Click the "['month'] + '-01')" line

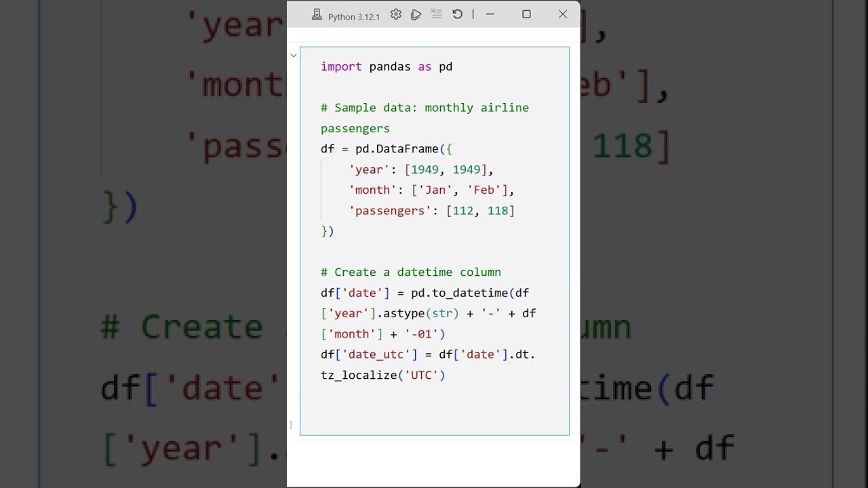click(x=383, y=334)
